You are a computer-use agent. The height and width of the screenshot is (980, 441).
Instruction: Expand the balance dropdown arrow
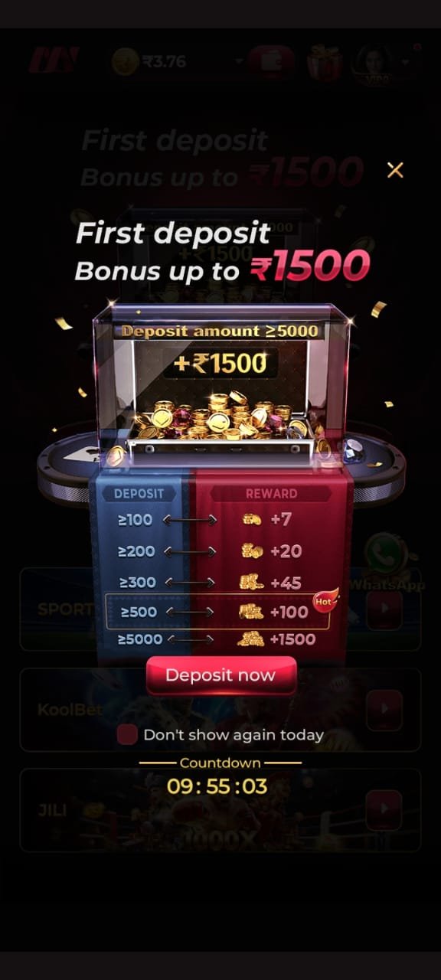click(239, 62)
